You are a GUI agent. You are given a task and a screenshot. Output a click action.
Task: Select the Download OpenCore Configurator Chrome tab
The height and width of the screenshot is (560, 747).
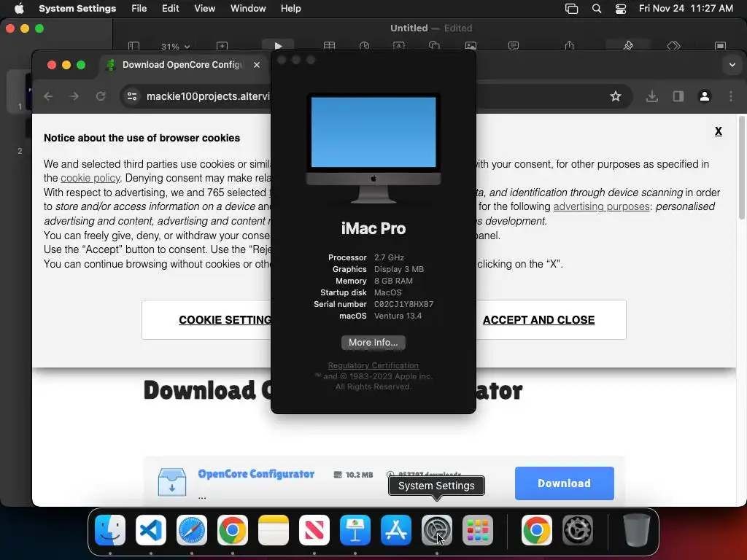182,65
